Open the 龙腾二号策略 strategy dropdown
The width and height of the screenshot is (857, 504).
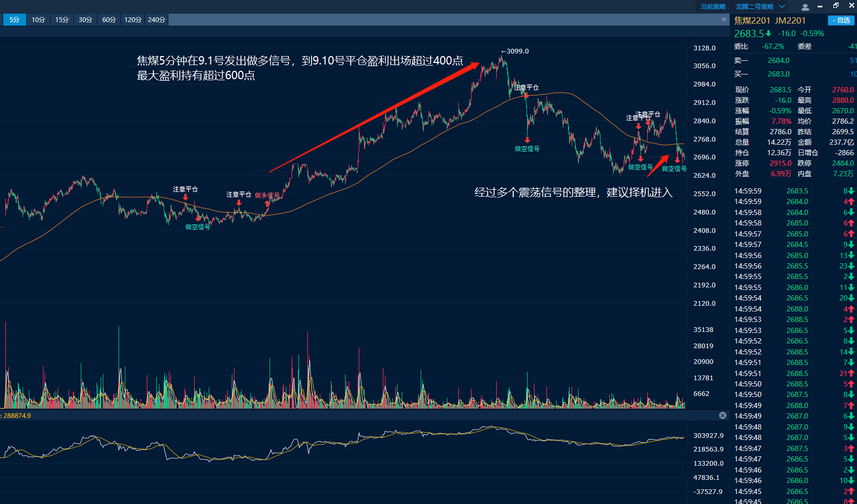tap(754, 7)
